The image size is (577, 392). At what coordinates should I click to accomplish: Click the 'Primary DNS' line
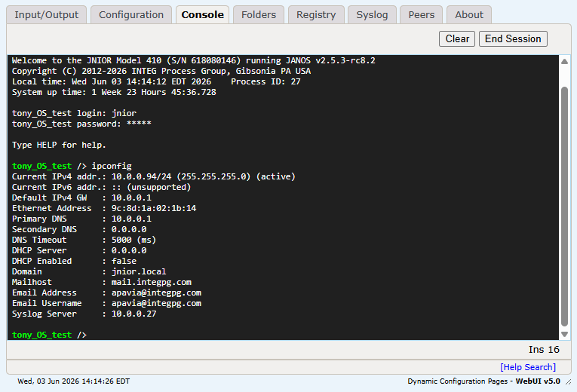81,219
